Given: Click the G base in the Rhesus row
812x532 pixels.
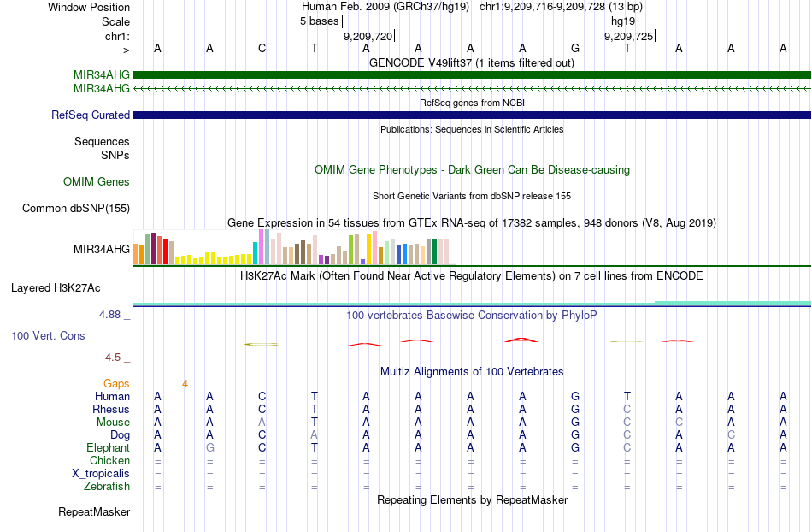Looking at the screenshot, I should pos(575,409).
